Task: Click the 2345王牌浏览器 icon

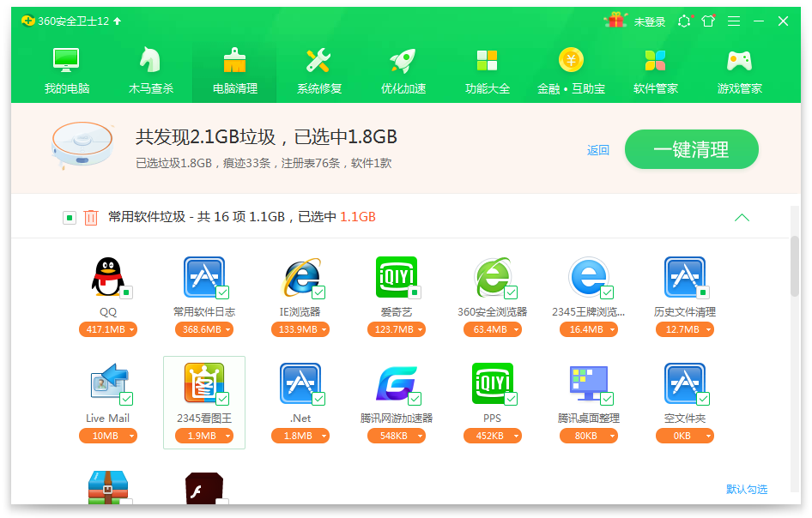Action: coord(588,277)
